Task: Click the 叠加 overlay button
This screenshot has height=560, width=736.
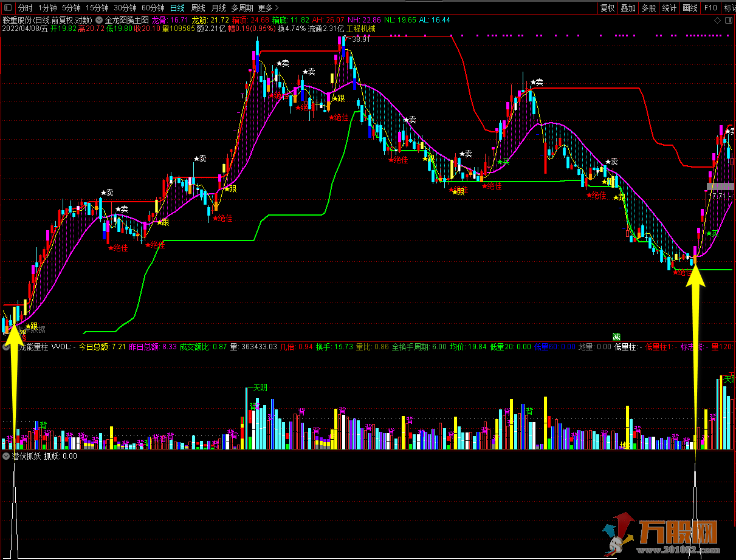Action: pyautogui.click(x=628, y=8)
